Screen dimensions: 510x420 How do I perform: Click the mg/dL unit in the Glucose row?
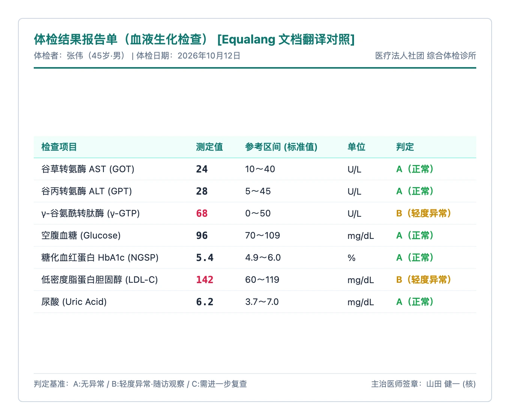(361, 236)
